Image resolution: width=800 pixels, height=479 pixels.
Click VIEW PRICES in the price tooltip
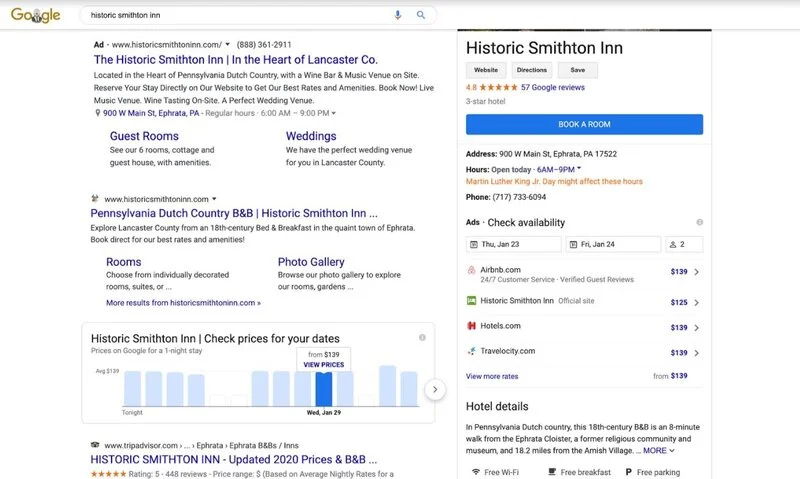323,365
